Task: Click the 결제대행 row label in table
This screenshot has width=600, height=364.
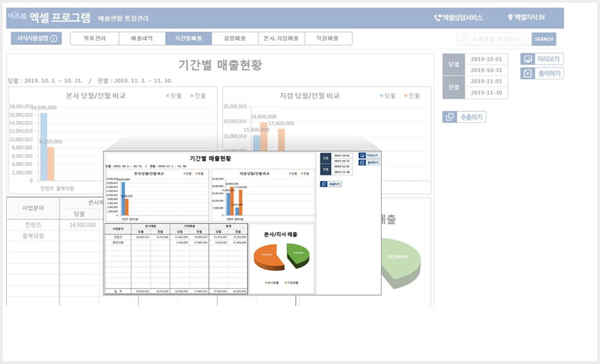Action: click(x=33, y=236)
